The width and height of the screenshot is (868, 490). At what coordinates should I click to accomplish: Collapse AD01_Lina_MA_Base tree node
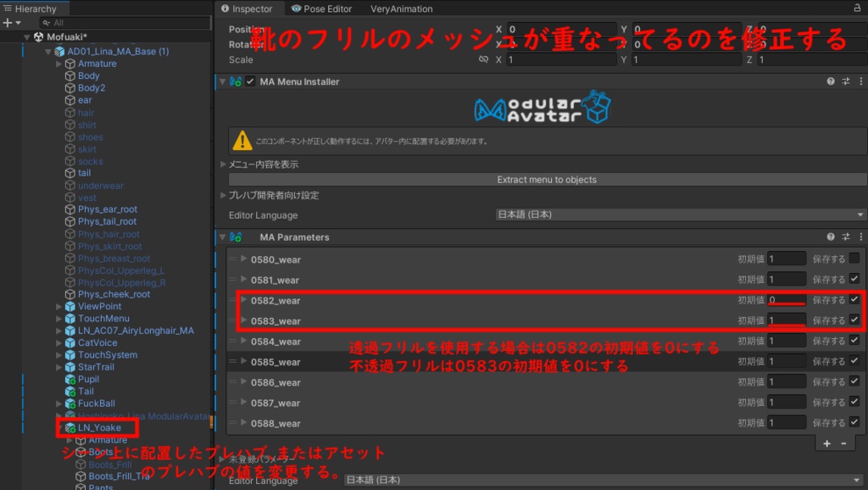tap(48, 52)
